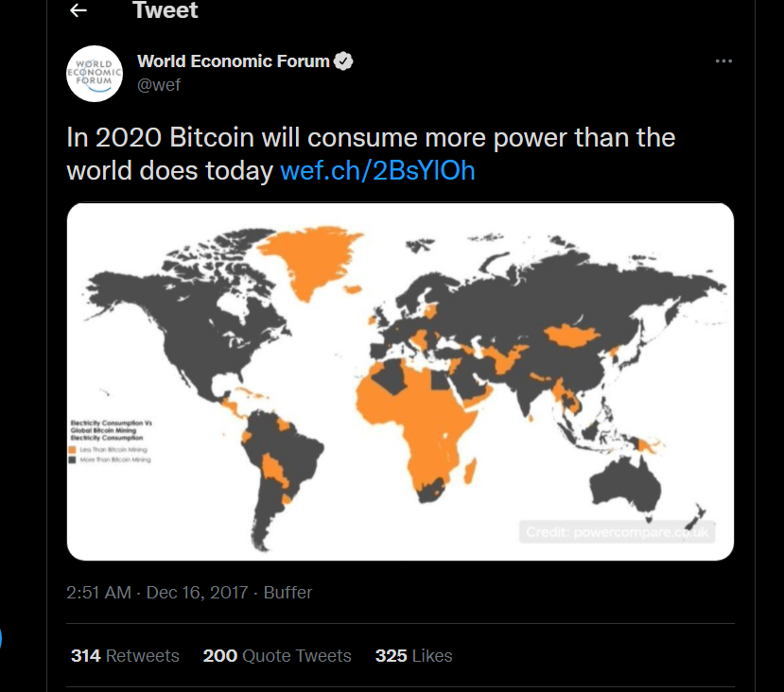Click the World Economic Forum profile avatar
Viewport: 784px width, 692px height.
95,74
